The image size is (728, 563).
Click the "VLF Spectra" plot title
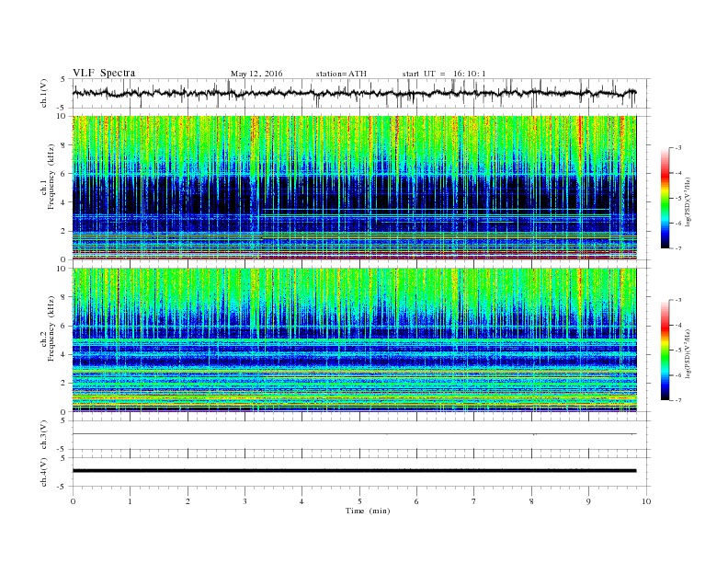click(104, 73)
